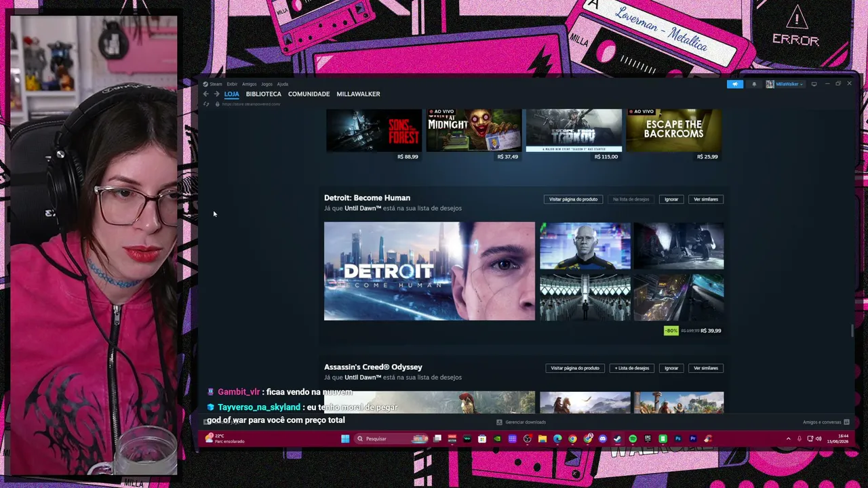This screenshot has height=488, width=868.
Task: View the Detroit android portrait screenshot
Action: tap(585, 246)
